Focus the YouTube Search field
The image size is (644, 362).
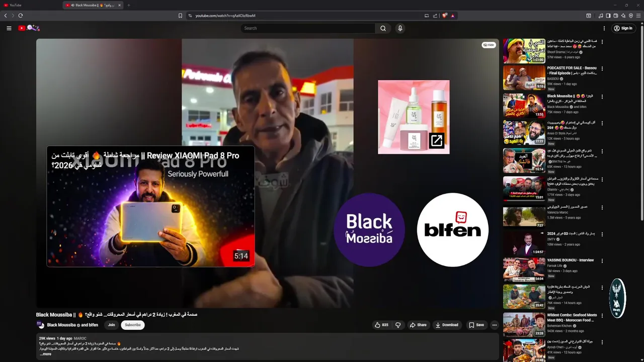(x=308, y=28)
